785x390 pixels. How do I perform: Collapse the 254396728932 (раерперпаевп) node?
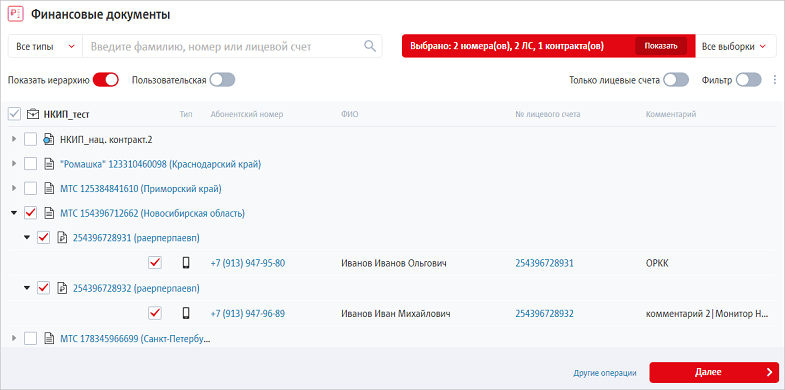pyautogui.click(x=27, y=288)
